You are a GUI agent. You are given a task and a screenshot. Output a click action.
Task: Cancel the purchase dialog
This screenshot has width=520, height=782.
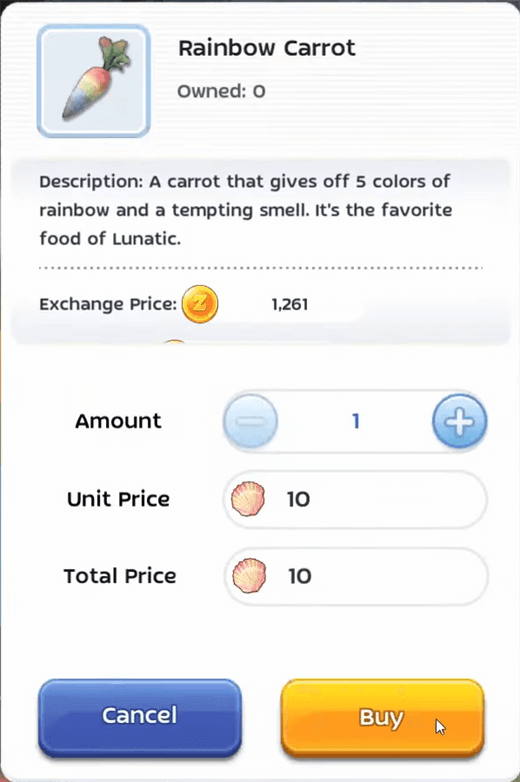[140, 716]
